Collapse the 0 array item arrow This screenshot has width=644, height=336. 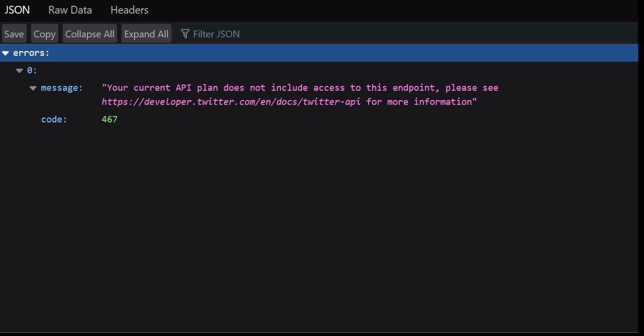point(19,70)
